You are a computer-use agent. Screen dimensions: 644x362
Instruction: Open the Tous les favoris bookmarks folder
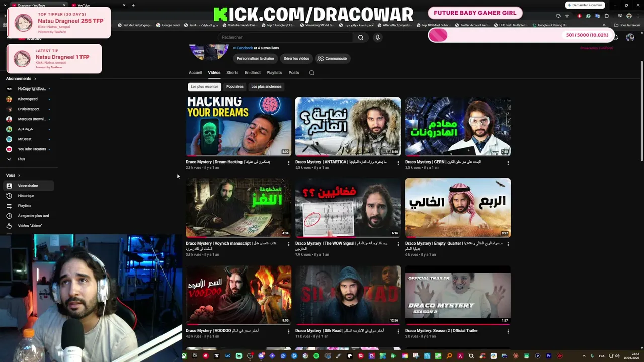(627, 25)
